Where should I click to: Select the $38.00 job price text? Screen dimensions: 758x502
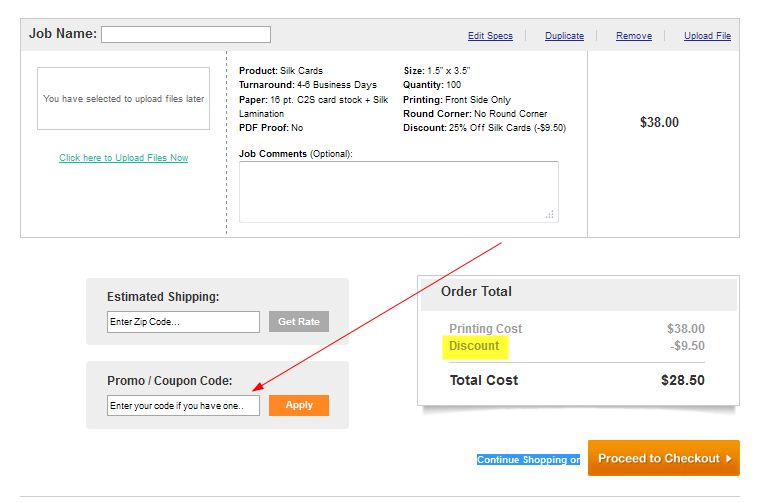pyautogui.click(x=659, y=122)
